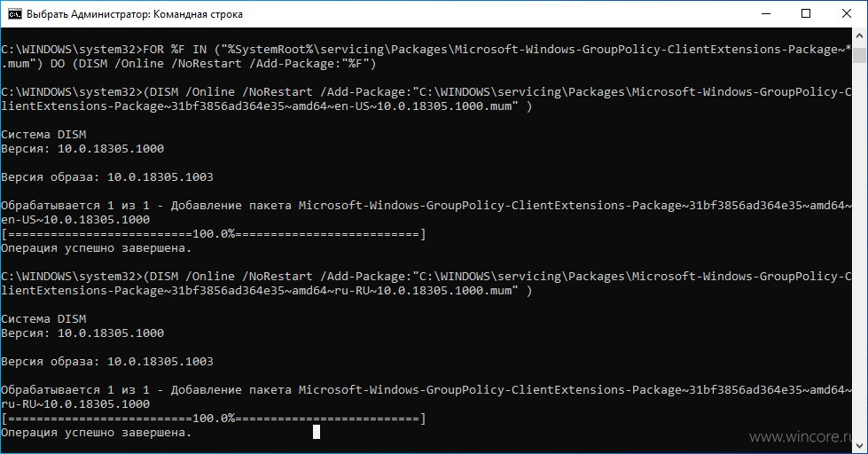
Task: Click the FOR %F IN command line
Action: 426,57
